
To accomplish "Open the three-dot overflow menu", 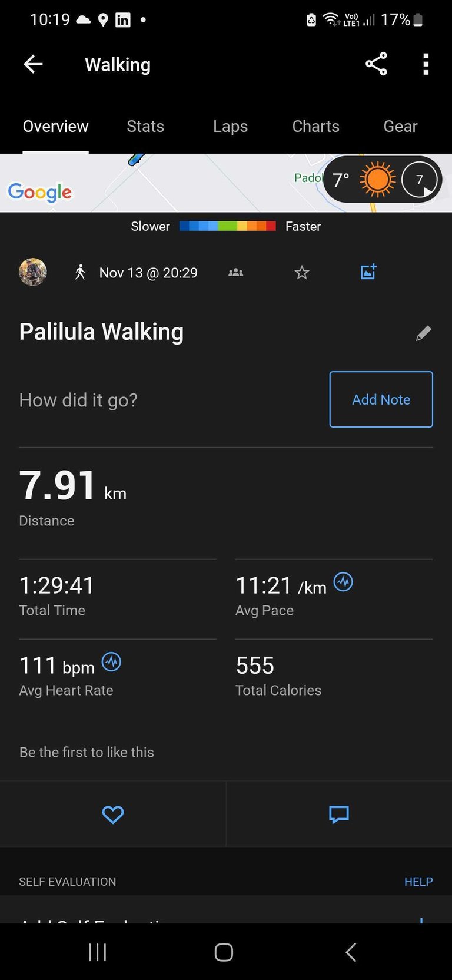I will [x=426, y=64].
